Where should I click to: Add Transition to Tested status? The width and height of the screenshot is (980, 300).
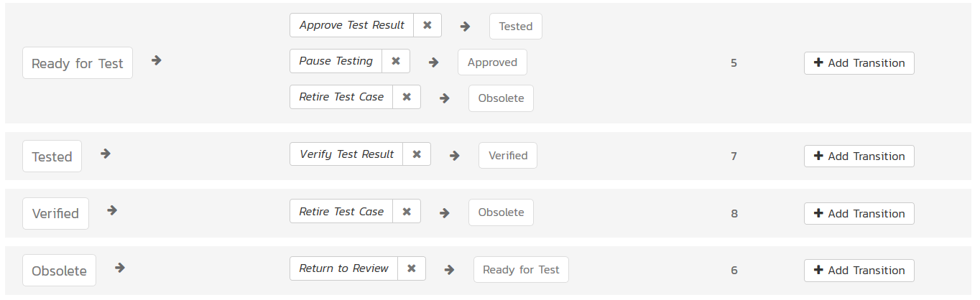[859, 156]
